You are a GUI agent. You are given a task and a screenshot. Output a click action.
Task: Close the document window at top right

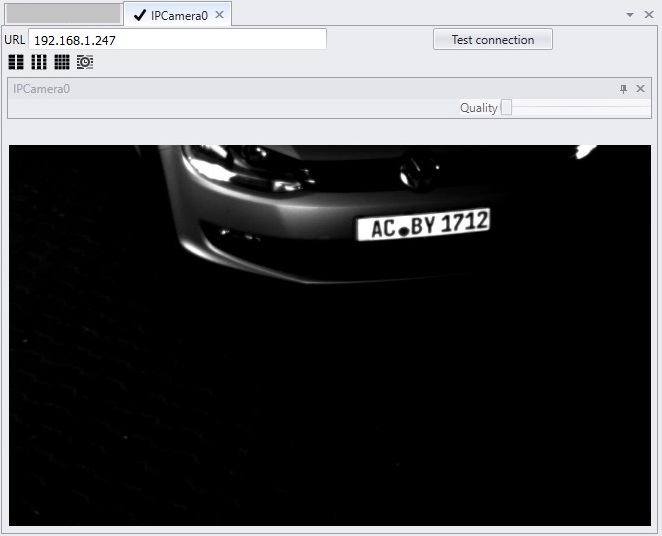[649, 15]
